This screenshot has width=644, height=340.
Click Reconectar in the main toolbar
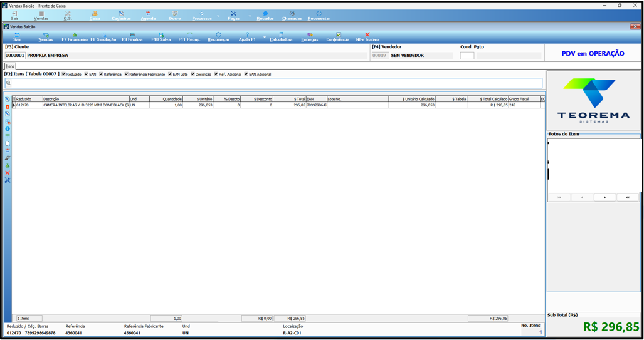(x=319, y=16)
